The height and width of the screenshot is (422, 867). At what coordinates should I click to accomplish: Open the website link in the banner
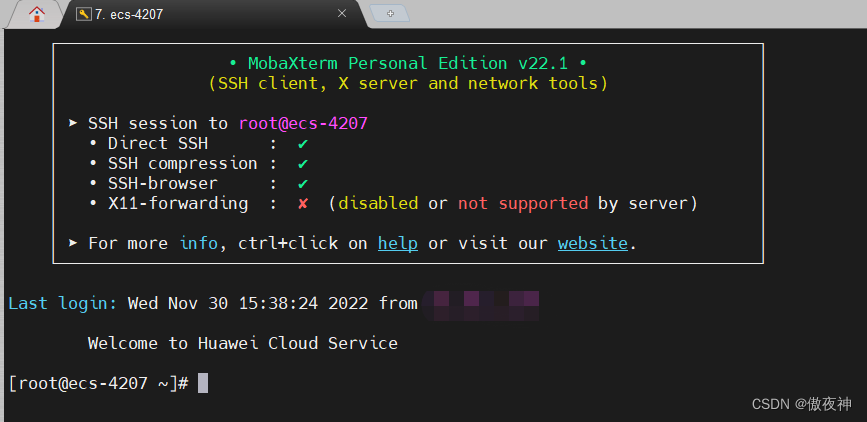click(593, 243)
